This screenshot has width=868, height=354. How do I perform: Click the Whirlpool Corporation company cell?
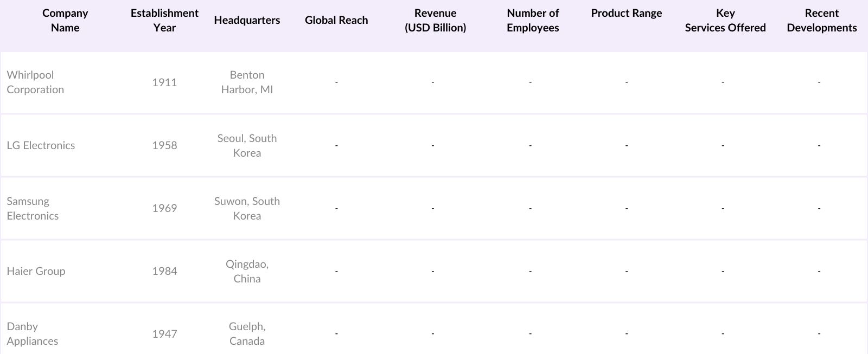pyautogui.click(x=35, y=82)
